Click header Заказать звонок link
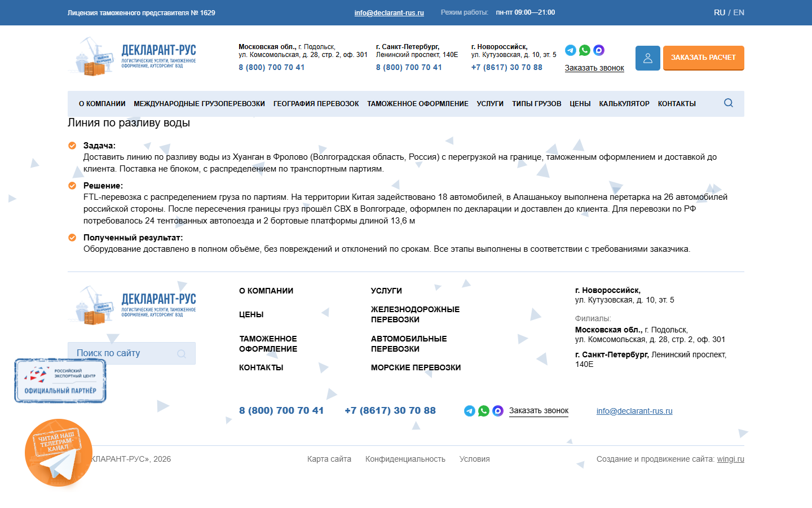The width and height of the screenshot is (812, 508). [x=594, y=68]
